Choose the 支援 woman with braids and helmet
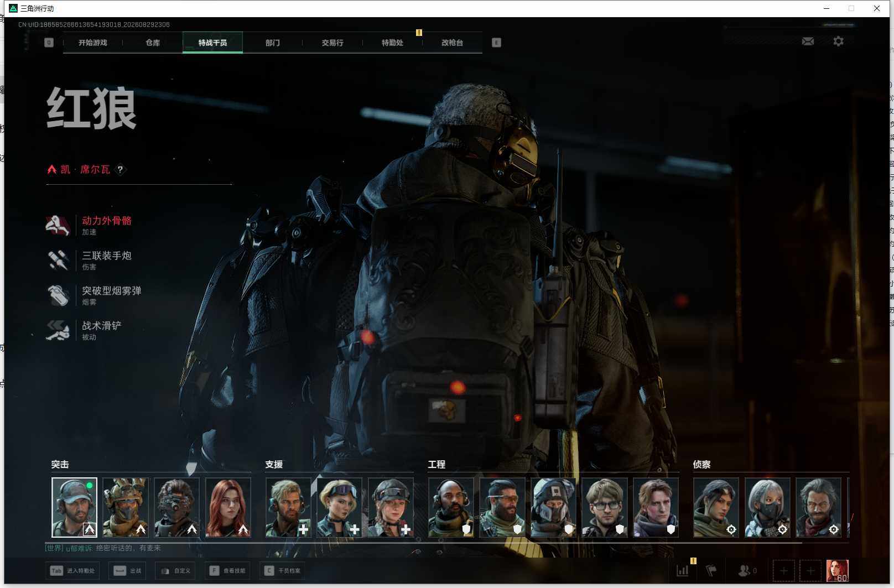The image size is (894, 588). (x=391, y=507)
